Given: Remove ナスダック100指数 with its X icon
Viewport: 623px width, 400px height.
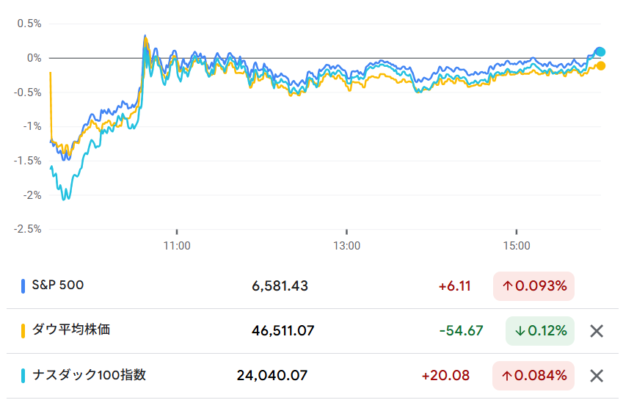Looking at the screenshot, I should pyautogui.click(x=596, y=376).
